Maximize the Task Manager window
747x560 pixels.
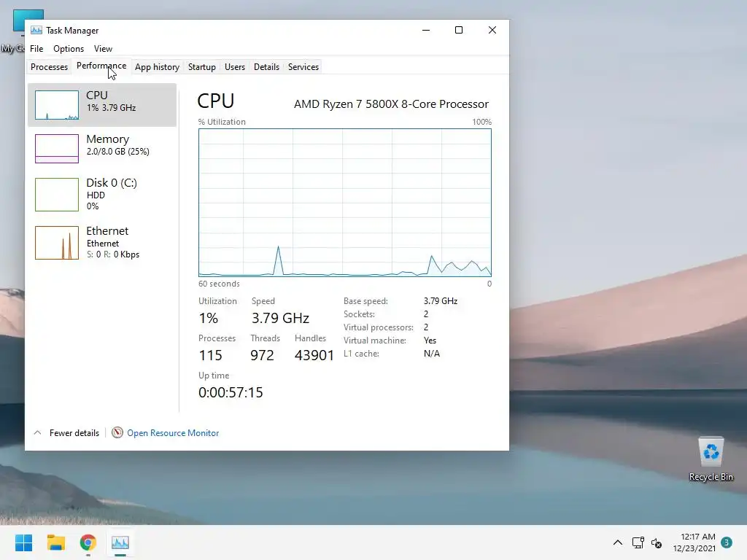pos(459,30)
